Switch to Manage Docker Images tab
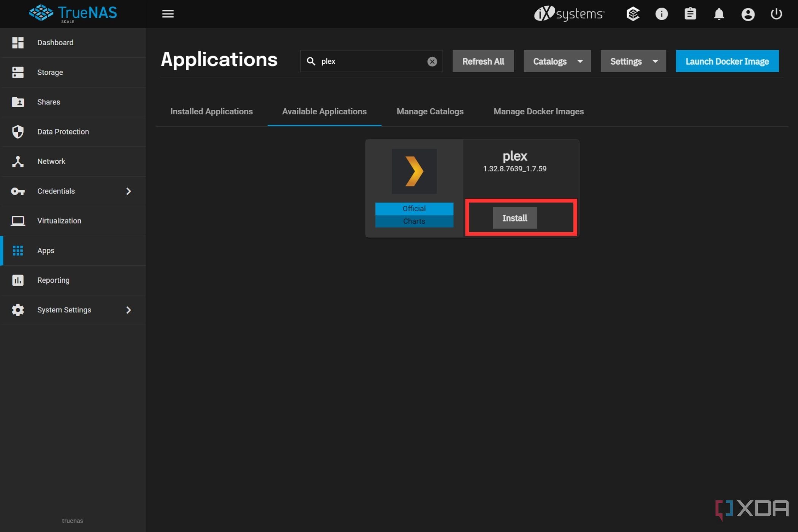The width and height of the screenshot is (798, 532). click(x=538, y=111)
